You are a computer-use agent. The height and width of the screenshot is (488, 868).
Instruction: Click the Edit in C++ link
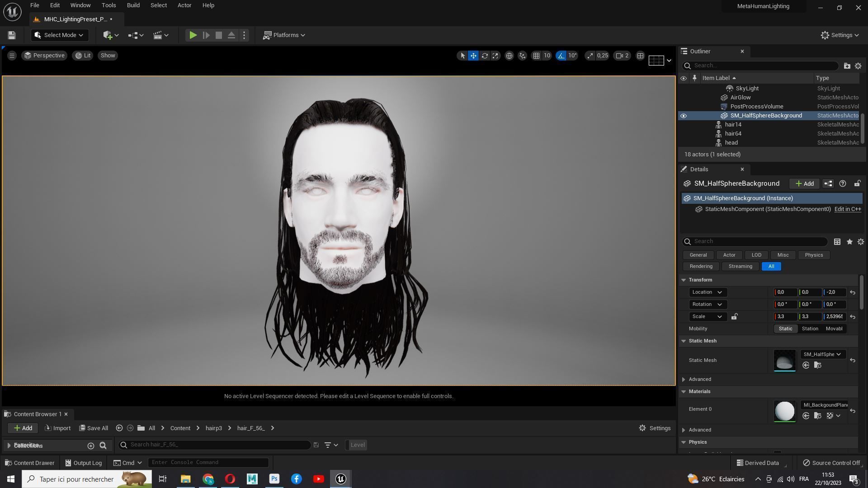847,209
